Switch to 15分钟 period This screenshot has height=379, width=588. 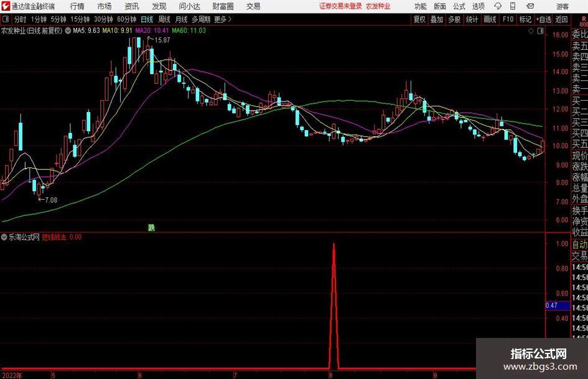point(80,19)
